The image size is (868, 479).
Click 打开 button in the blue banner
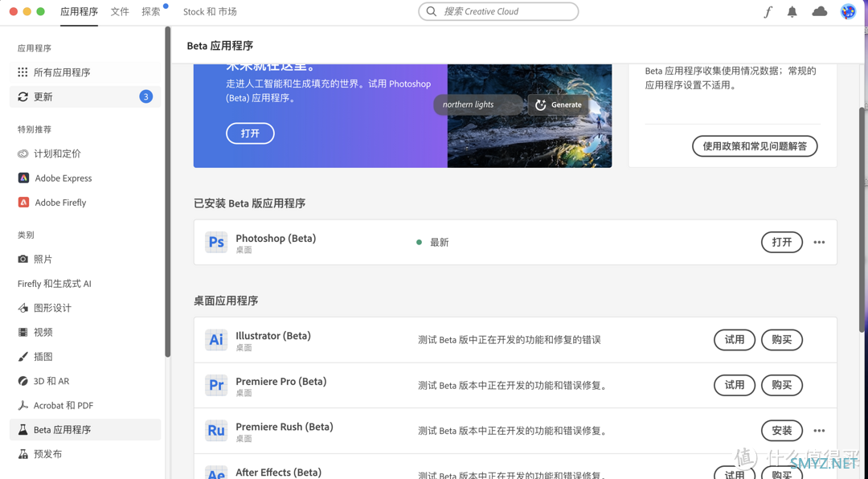pyautogui.click(x=250, y=133)
